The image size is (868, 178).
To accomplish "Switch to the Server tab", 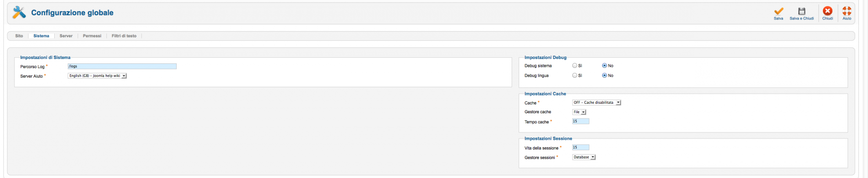I will pyautogui.click(x=66, y=36).
